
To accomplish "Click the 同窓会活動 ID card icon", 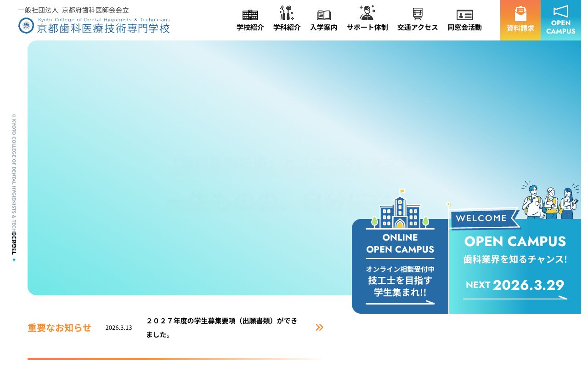I will 464,14.
